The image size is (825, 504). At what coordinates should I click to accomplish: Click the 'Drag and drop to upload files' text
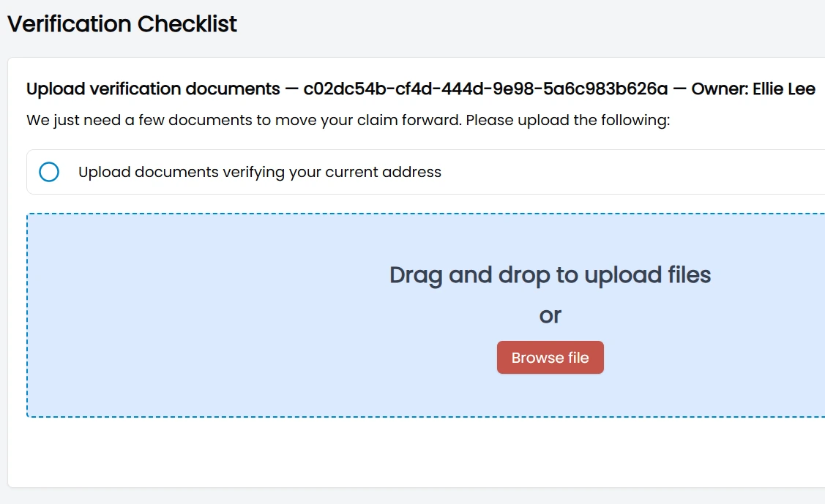550,275
